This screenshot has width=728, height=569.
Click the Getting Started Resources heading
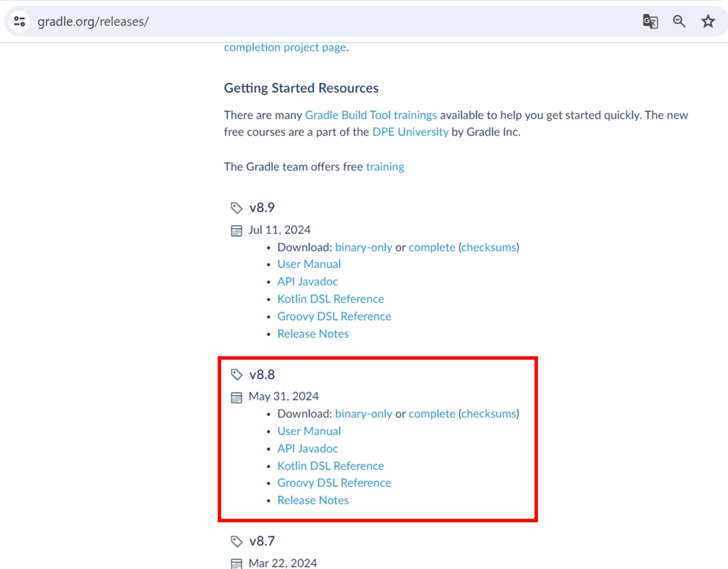pos(301,88)
